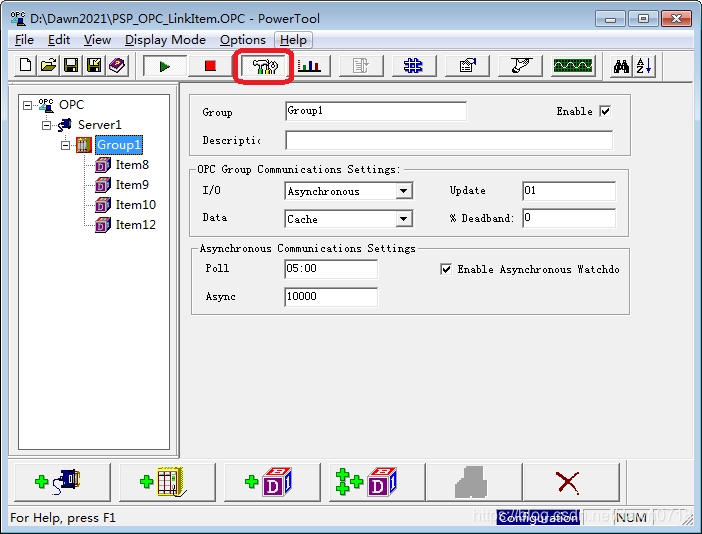702x534 pixels.
Task: Click the Add Multiple Items button
Action: pyautogui.click(x=377, y=482)
